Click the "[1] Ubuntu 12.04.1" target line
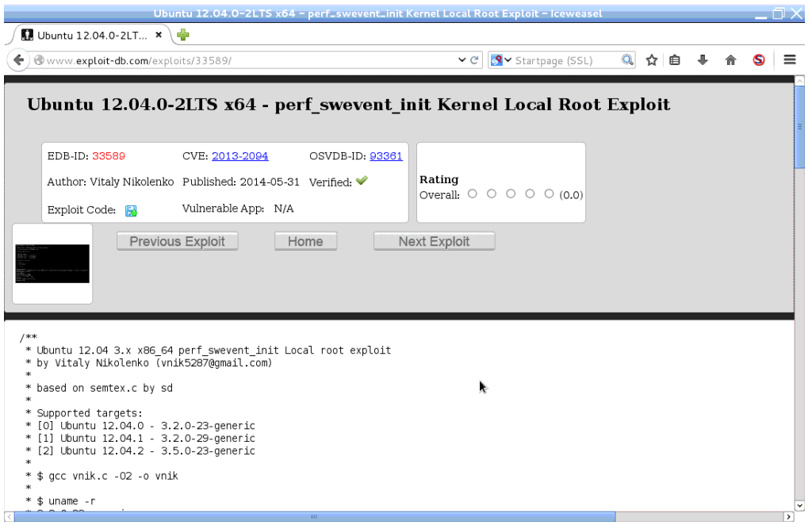Viewport: 812px width, 529px height. pyautogui.click(x=140, y=439)
